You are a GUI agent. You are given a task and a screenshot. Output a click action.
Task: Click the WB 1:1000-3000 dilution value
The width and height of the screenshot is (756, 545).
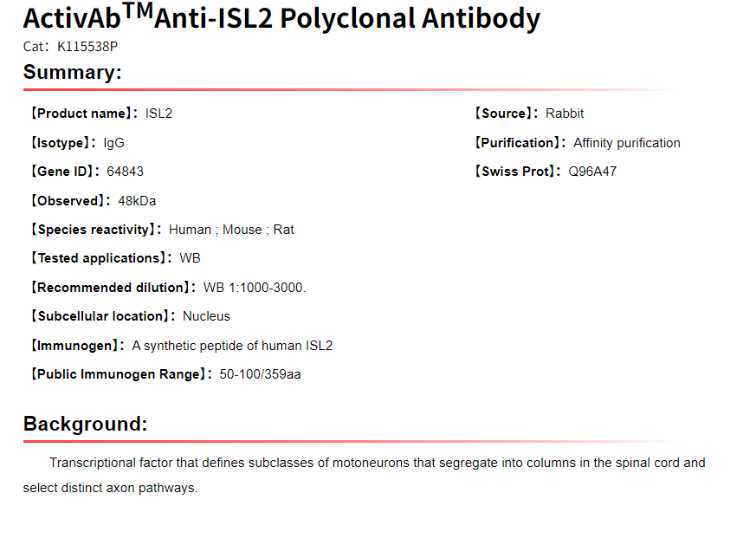[254, 288]
